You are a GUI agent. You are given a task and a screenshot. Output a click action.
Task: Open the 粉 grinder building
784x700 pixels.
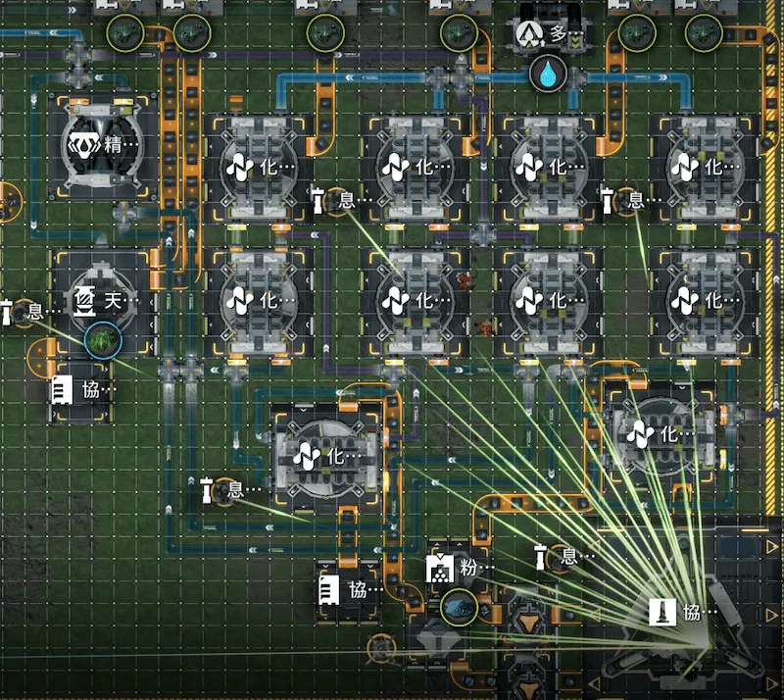(x=459, y=568)
